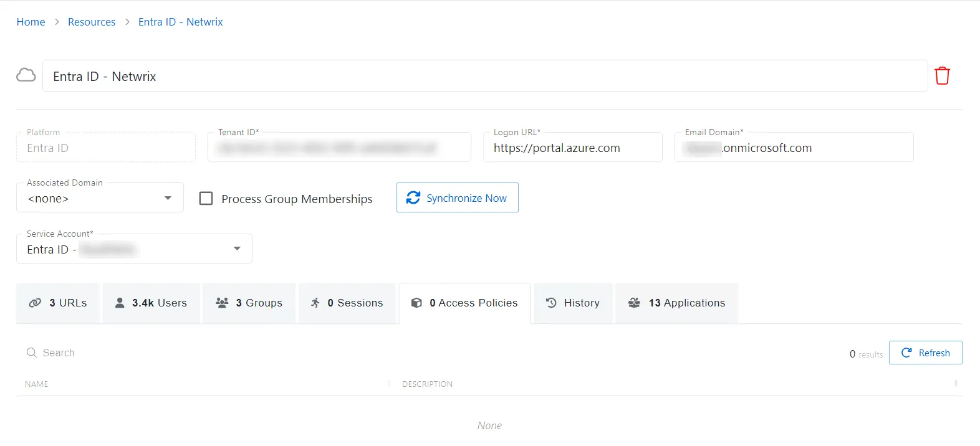The image size is (980, 446).
Task: Show the 13 Applications tab
Action: pos(677,303)
